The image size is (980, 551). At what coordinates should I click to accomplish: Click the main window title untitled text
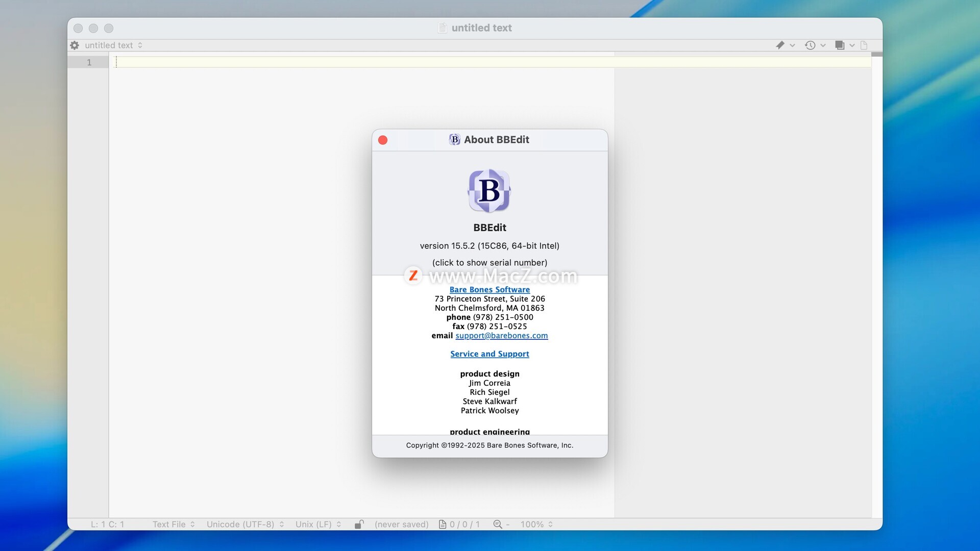click(481, 28)
